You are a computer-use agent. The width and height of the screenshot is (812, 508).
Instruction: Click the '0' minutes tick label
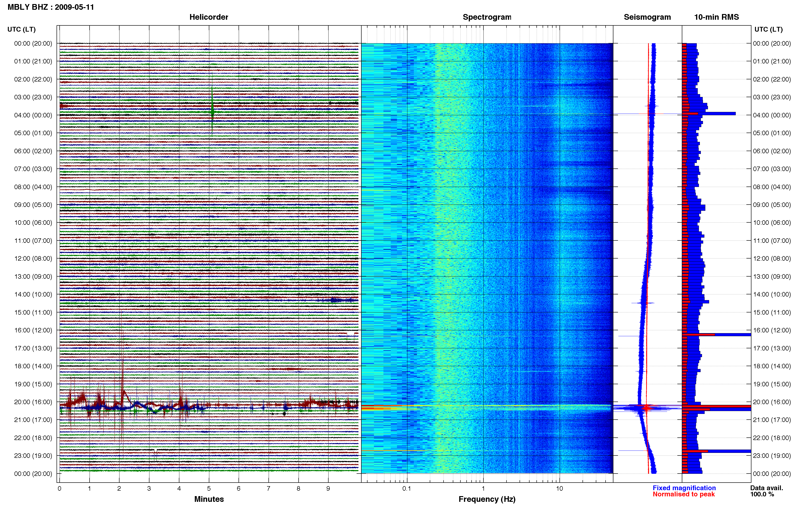coord(59,489)
